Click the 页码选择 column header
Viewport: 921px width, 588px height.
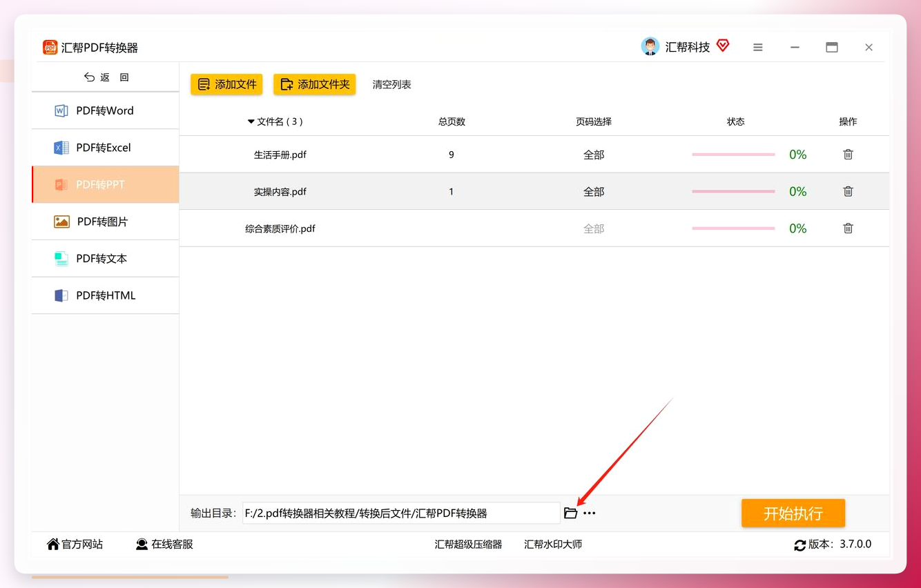pos(594,121)
